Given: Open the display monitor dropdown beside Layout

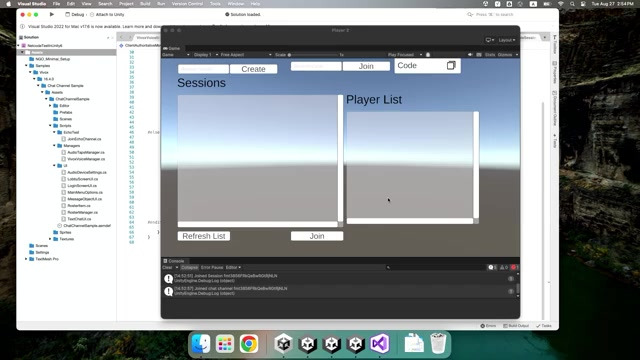Looking at the screenshot, I should [490, 40].
